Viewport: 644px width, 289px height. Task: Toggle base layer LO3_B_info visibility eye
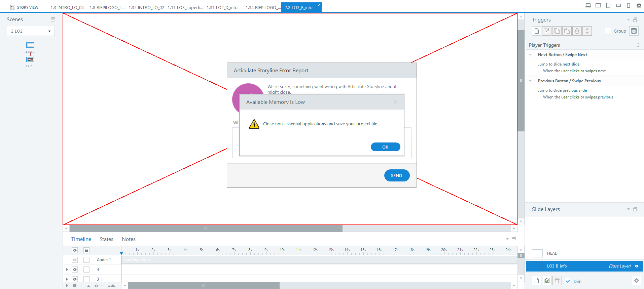(637, 266)
